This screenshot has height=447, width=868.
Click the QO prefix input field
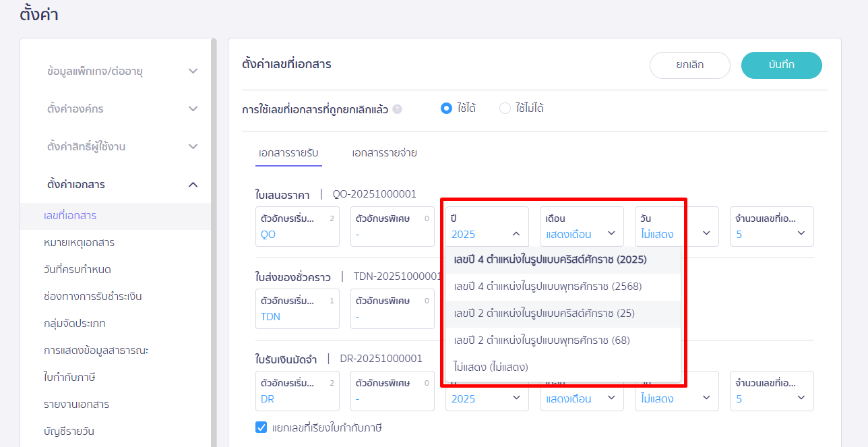click(x=297, y=235)
